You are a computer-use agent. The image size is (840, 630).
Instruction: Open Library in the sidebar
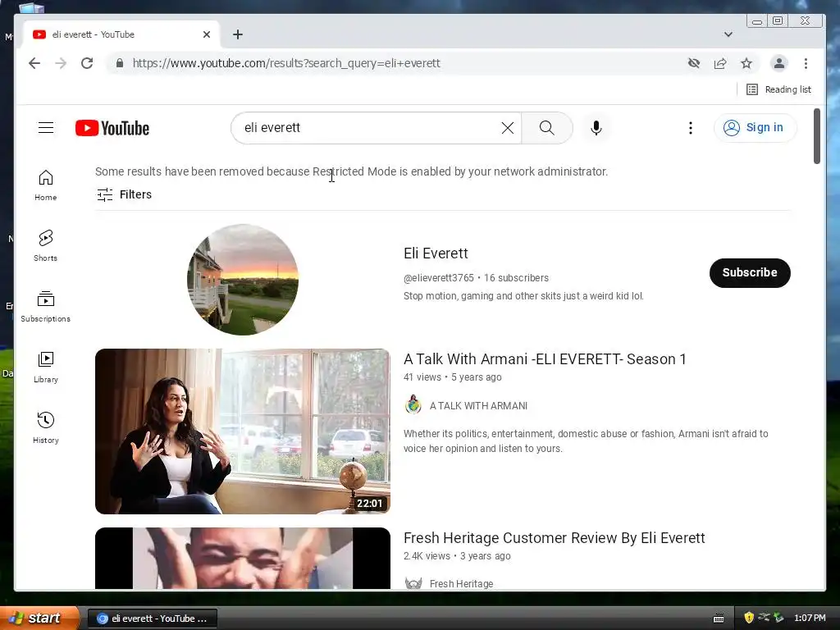(46, 367)
